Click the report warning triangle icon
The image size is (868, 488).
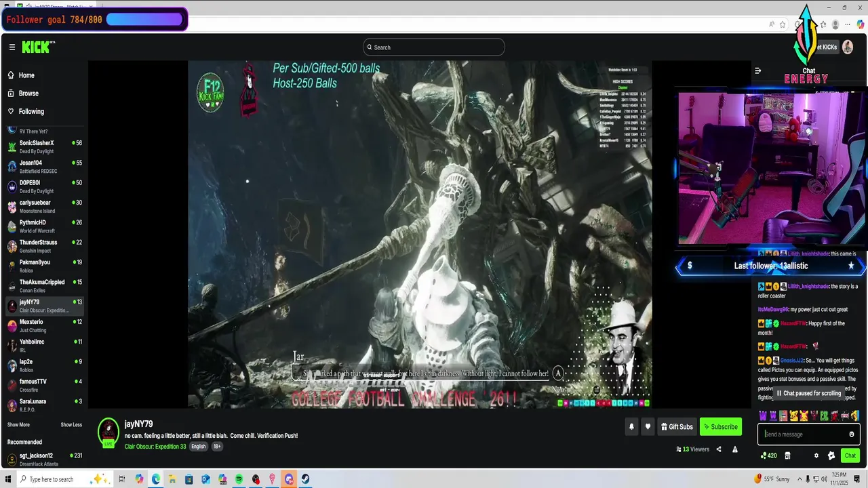(734, 449)
